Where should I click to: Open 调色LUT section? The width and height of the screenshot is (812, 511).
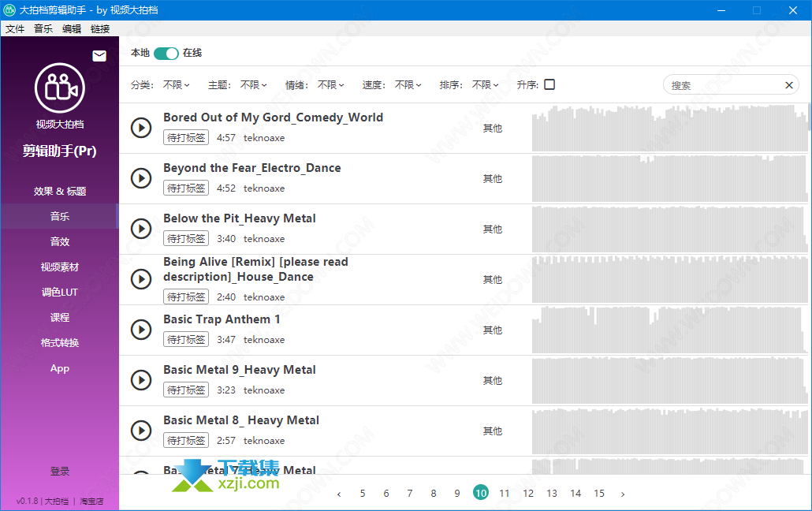click(60, 293)
